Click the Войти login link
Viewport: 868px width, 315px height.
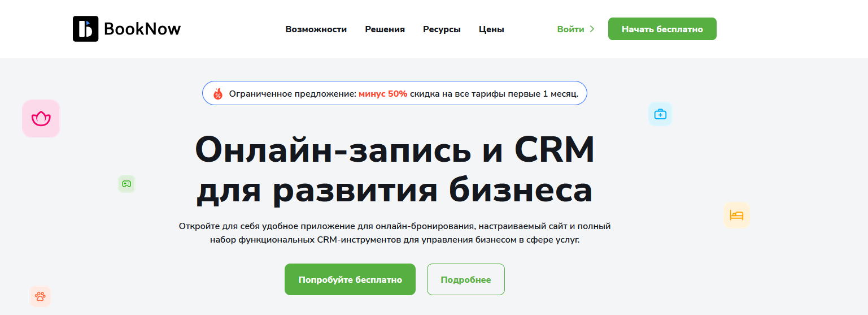[570, 29]
